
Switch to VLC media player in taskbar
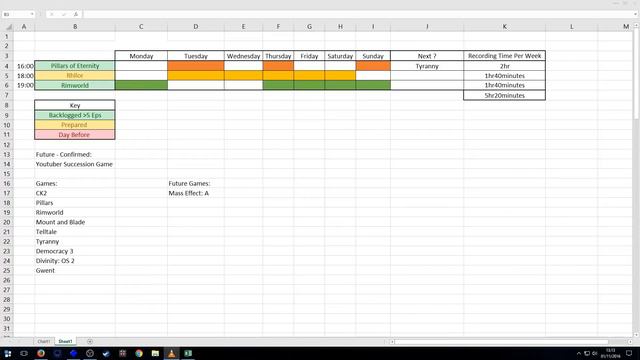[x=171, y=353]
